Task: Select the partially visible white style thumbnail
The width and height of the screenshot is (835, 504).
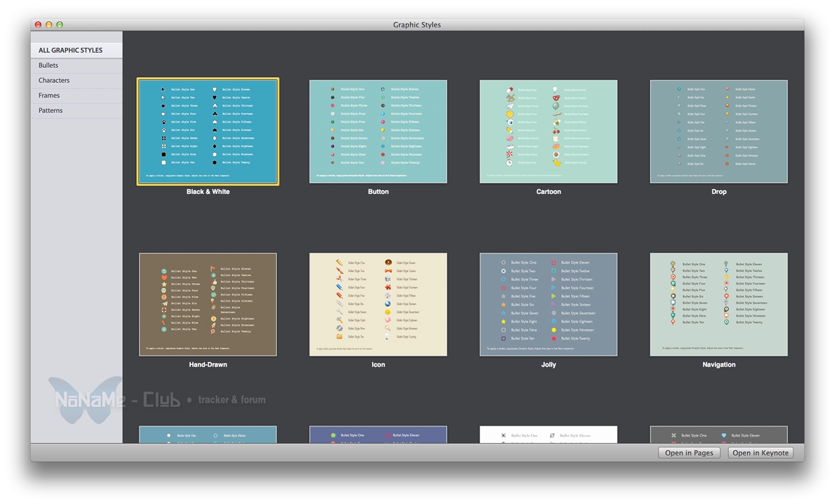Action: pos(548,435)
